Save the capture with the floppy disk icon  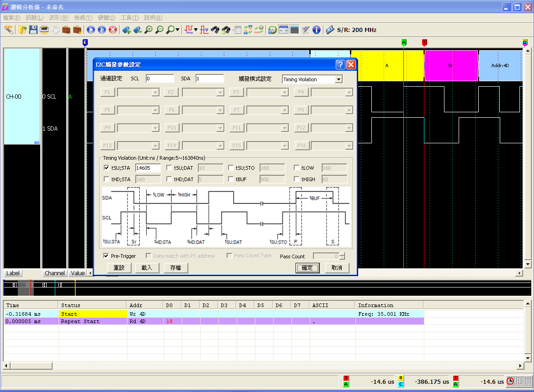[33, 30]
